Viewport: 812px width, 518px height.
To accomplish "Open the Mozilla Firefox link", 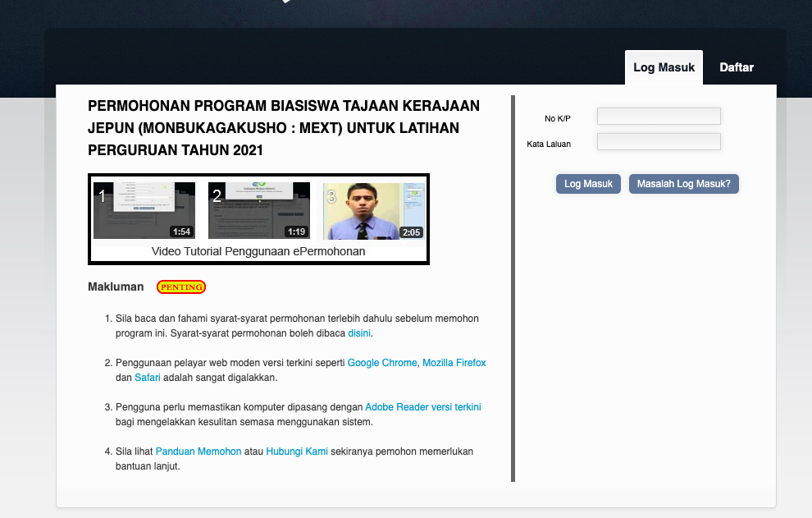I will tap(454, 362).
